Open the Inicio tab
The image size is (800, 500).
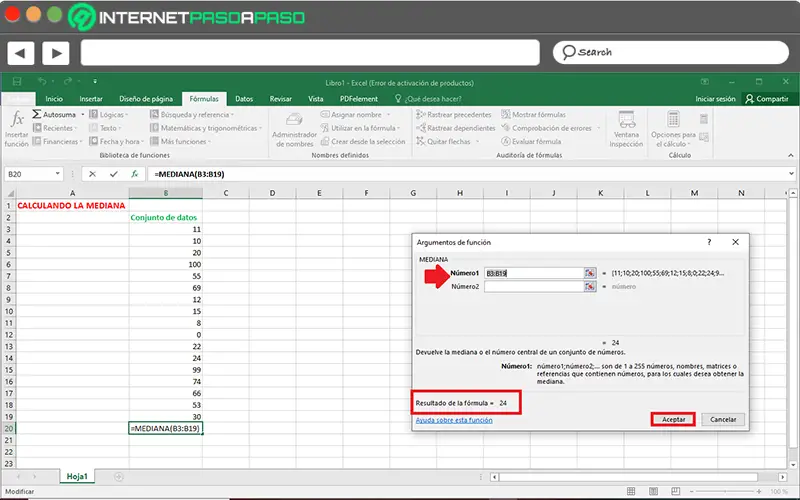[x=54, y=98]
